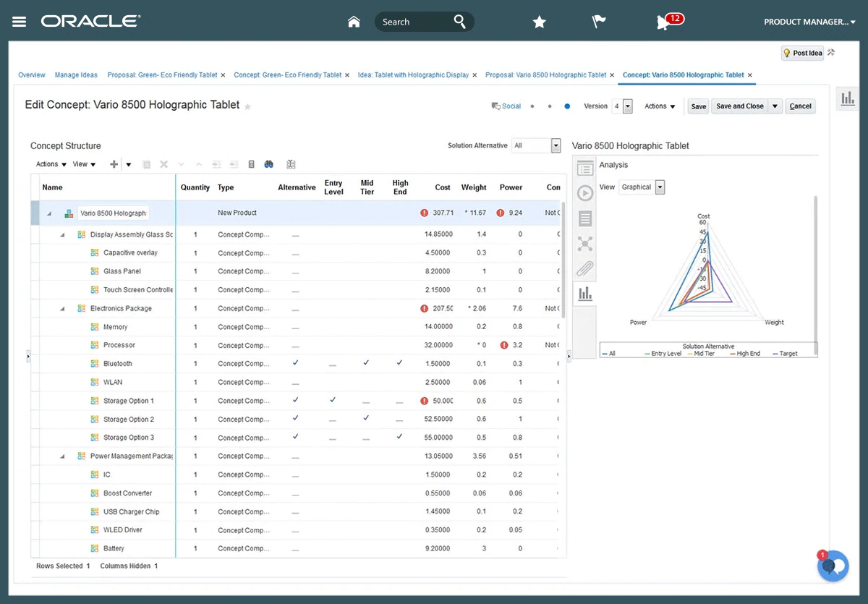Viewport: 868px width, 604px height.
Task: Click the binoculars find icon in toolbar
Action: [x=268, y=164]
